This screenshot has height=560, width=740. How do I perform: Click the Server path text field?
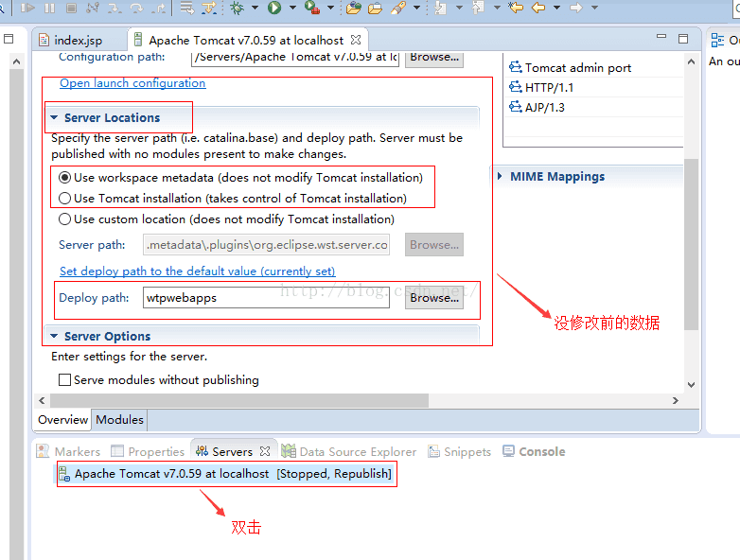tap(266, 244)
